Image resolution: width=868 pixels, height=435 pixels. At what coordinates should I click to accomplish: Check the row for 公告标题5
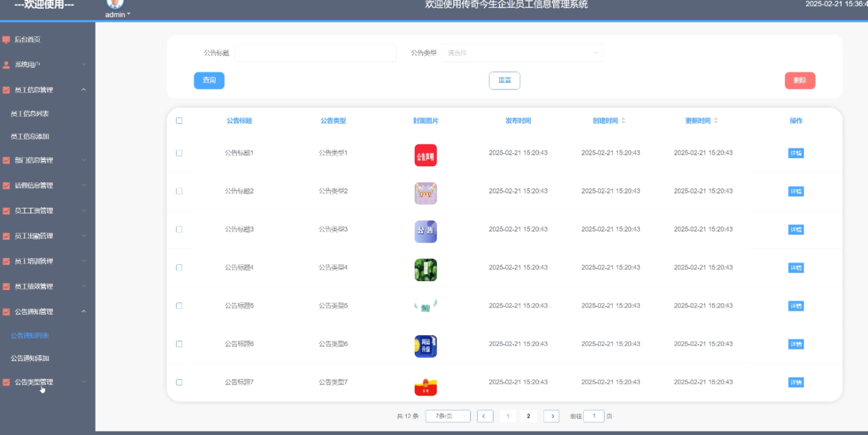pyautogui.click(x=179, y=306)
